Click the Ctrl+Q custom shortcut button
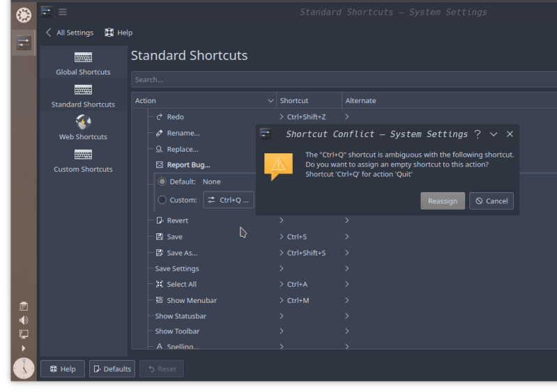Screen dimensions: 557x392 pyautogui.click(x=229, y=200)
